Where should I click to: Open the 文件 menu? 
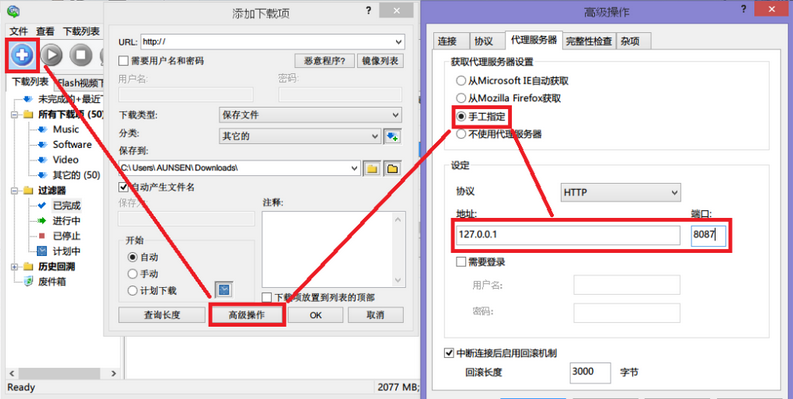click(19, 31)
